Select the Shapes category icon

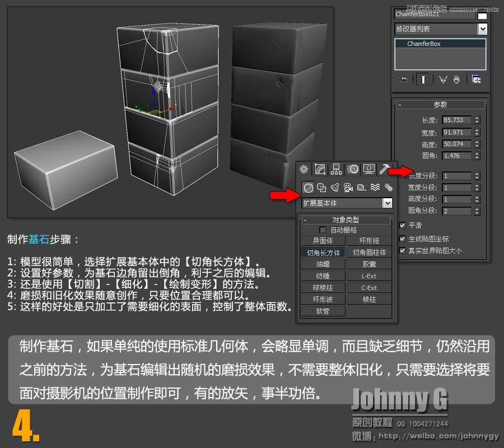(321, 188)
